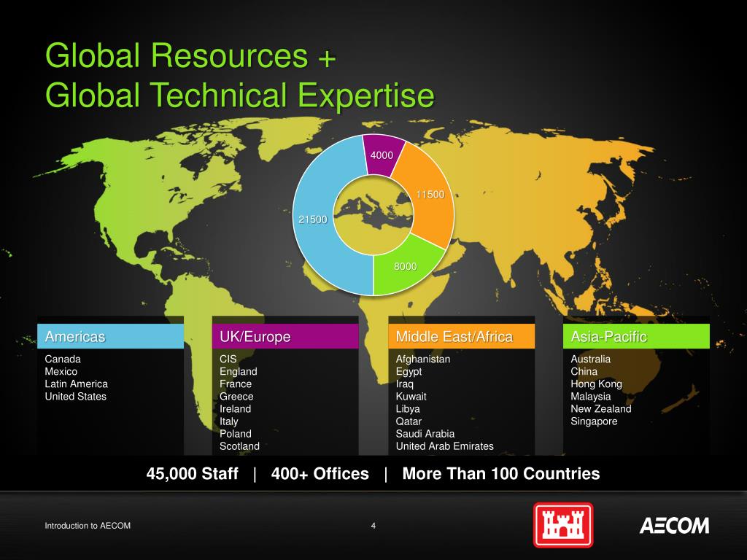Click 'Singapore' in the Asia-Pacific list
The width and height of the screenshot is (747, 560).
[594, 421]
